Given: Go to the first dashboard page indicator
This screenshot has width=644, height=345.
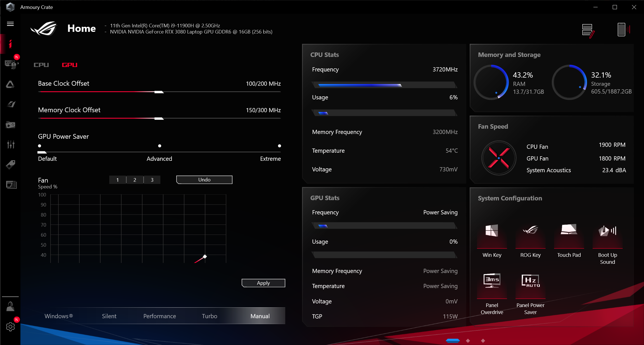Looking at the screenshot, I should point(453,340).
